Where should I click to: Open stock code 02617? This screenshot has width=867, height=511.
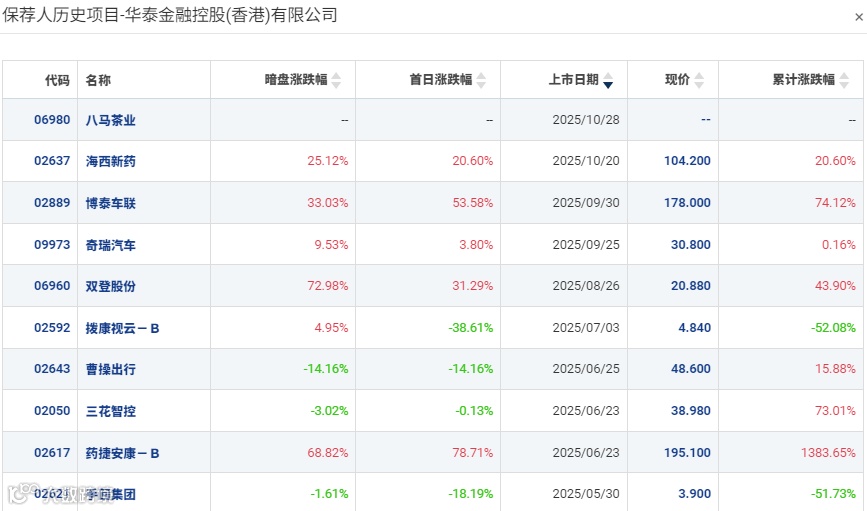[52, 453]
